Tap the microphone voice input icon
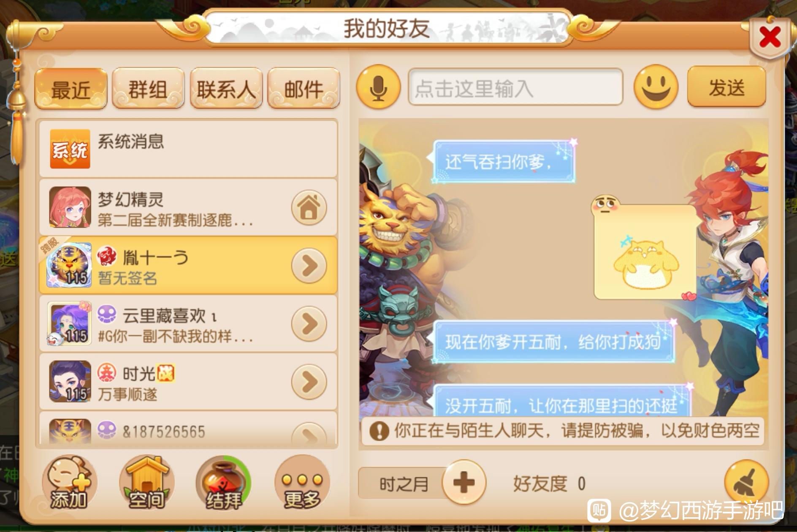Image resolution: width=797 pixels, height=532 pixels. tap(378, 87)
